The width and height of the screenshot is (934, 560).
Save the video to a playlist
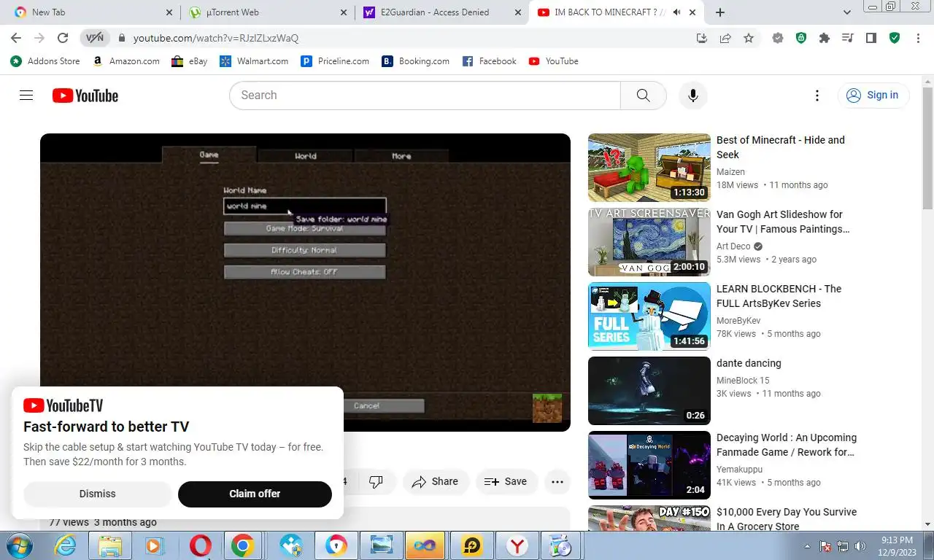pos(506,482)
